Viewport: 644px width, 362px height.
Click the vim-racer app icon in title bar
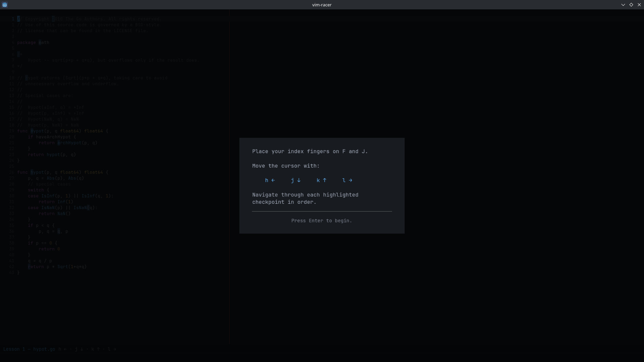[5, 5]
